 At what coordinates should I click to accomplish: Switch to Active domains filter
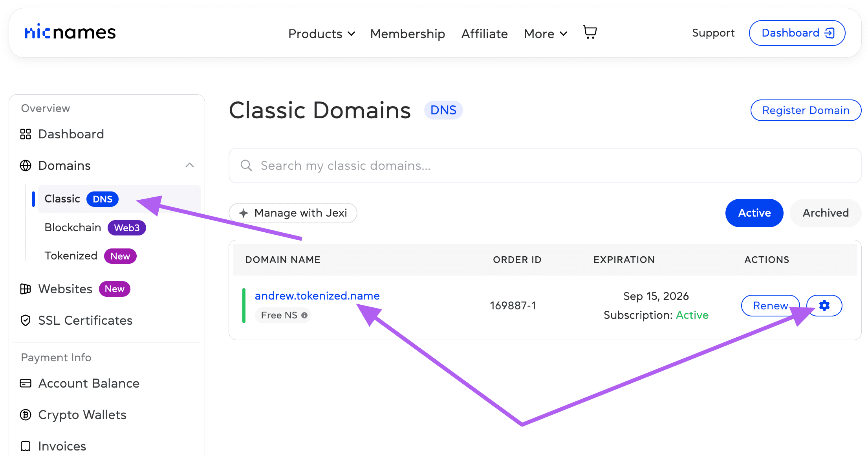(754, 213)
